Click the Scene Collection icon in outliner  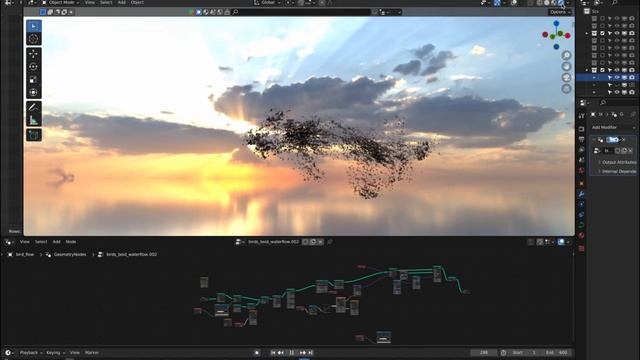587,11
